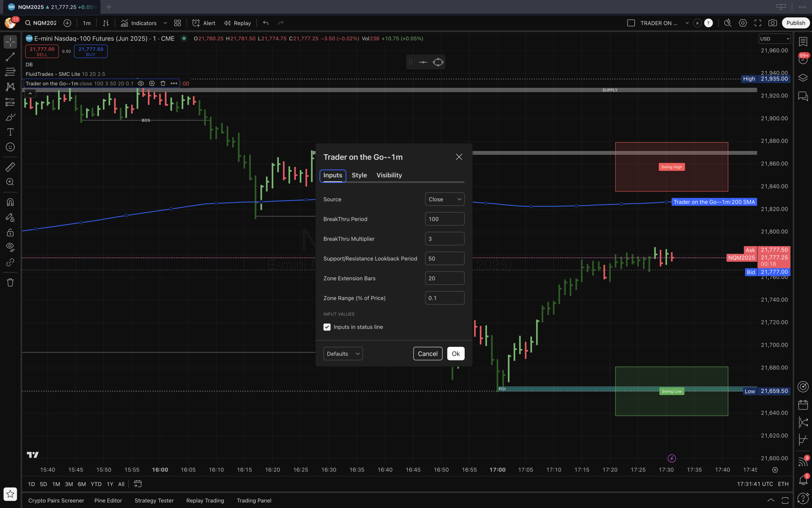Image resolution: width=812 pixels, height=508 pixels.
Task: Open the favorites star toolbar button
Action: point(10,494)
